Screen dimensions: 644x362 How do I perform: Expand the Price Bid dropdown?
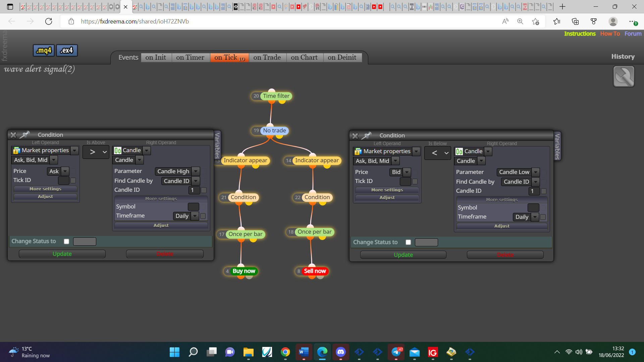coord(407,172)
